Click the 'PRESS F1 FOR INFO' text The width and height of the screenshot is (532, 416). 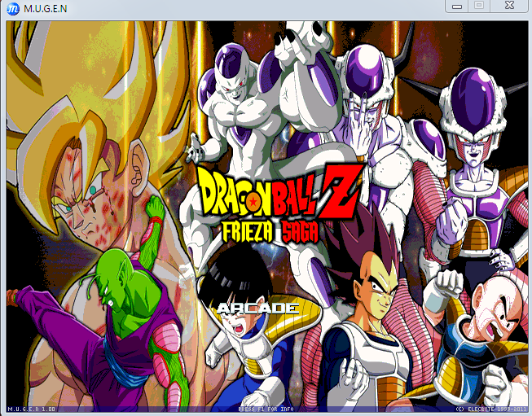coord(266,409)
